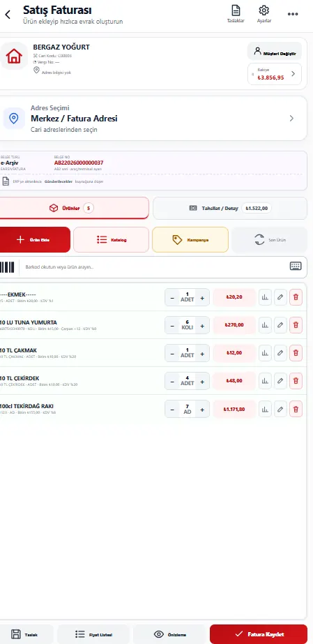The height and width of the screenshot is (644, 313).
Task: Click Müşteri Değiştir button
Action: coord(275,52)
